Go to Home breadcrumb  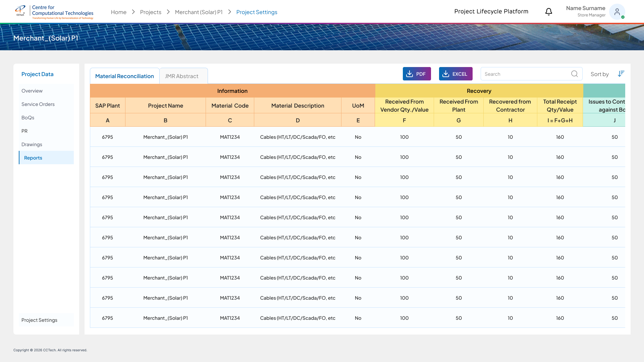118,12
